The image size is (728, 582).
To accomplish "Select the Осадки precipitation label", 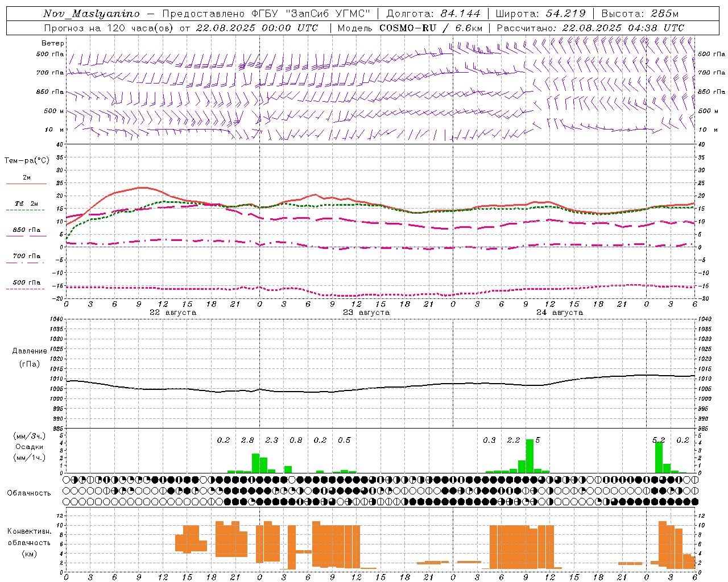I will coord(30,447).
